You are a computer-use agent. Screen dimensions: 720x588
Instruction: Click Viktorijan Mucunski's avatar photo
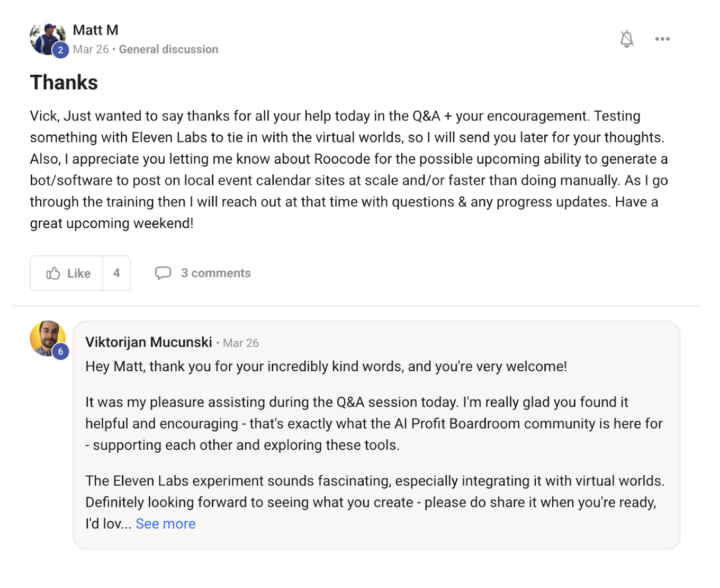(x=47, y=338)
